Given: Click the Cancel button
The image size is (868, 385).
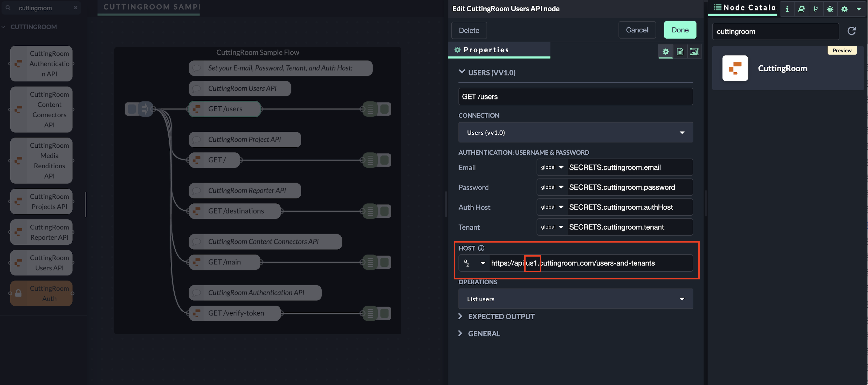Looking at the screenshot, I should (637, 30).
